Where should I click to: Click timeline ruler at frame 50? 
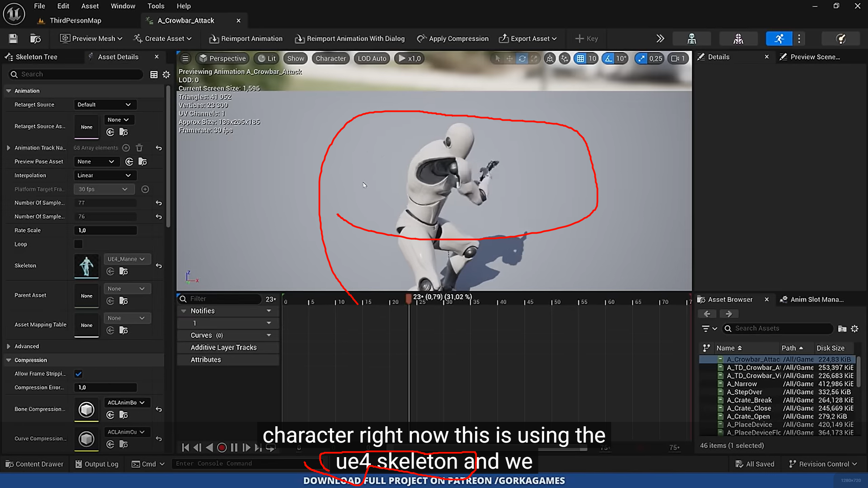tap(552, 301)
